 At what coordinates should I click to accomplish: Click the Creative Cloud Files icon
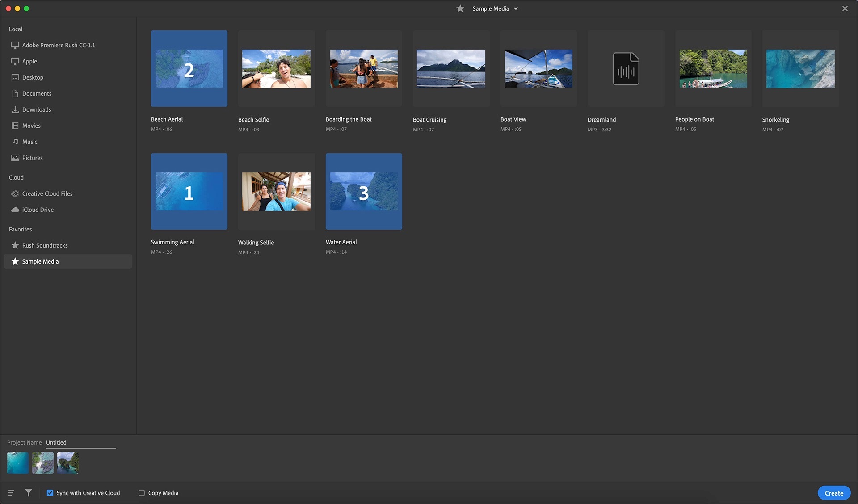(x=15, y=193)
